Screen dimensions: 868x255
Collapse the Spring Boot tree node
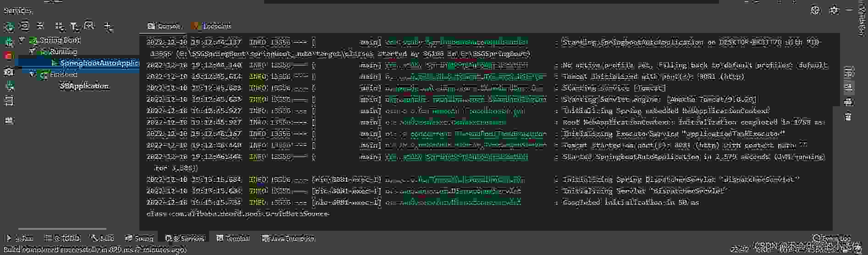22,40
